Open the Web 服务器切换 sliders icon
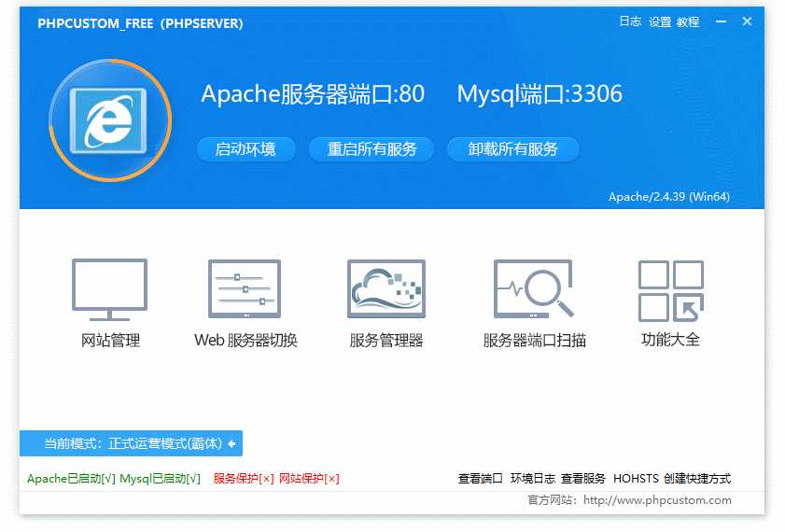Viewport: 785px width, 532px height. point(245,288)
